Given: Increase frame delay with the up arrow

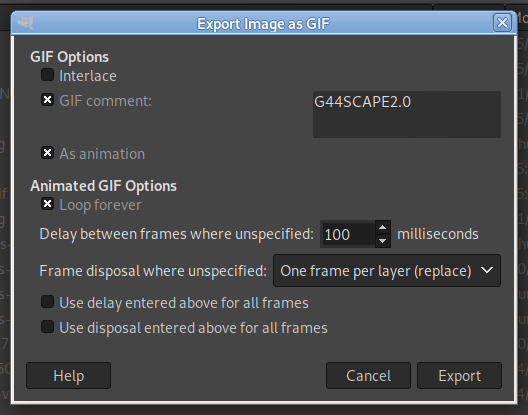Looking at the screenshot, I should (383, 227).
